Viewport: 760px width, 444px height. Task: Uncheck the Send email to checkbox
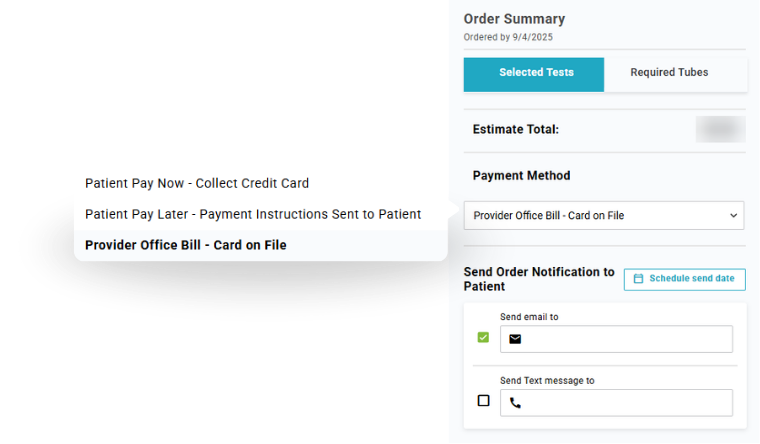(484, 338)
